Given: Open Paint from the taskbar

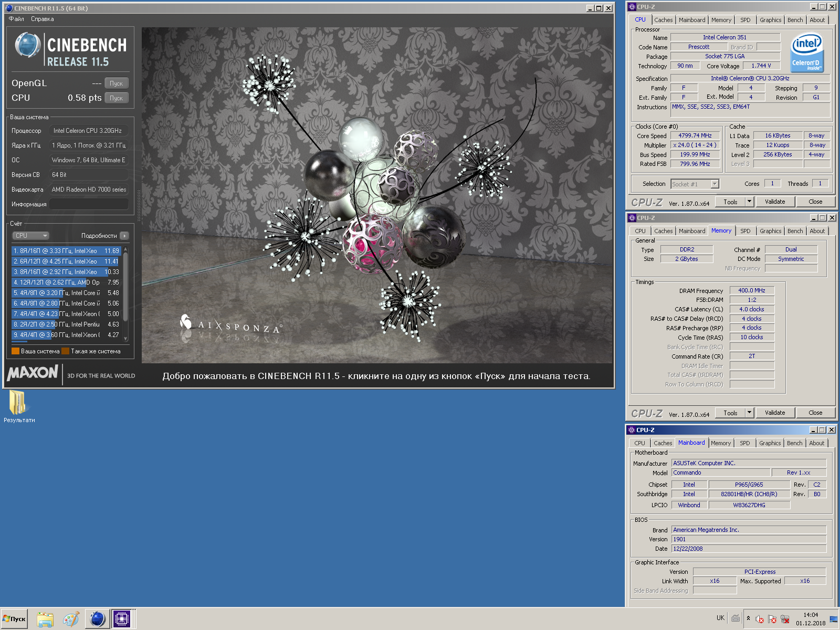Looking at the screenshot, I should pos(71,619).
